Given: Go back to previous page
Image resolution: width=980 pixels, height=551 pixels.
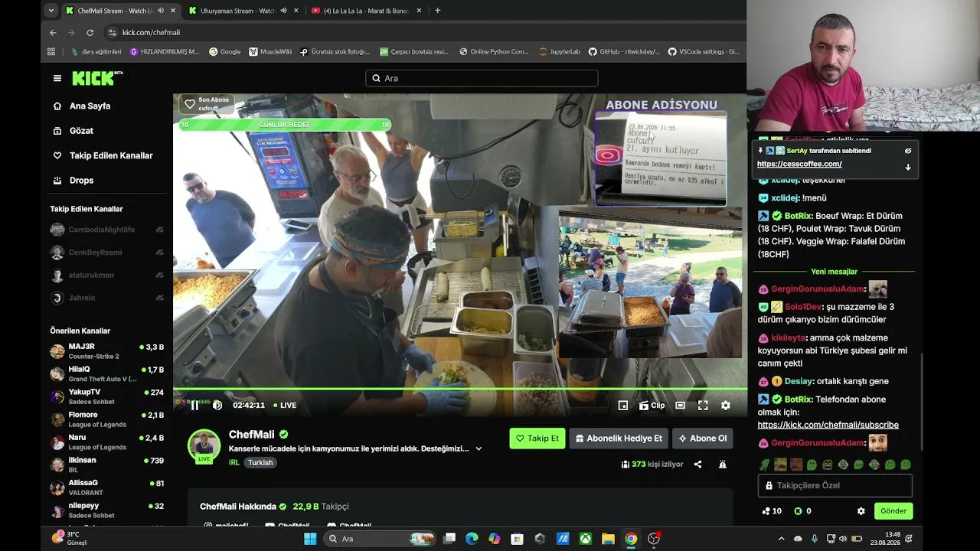Looking at the screenshot, I should click(x=53, y=33).
